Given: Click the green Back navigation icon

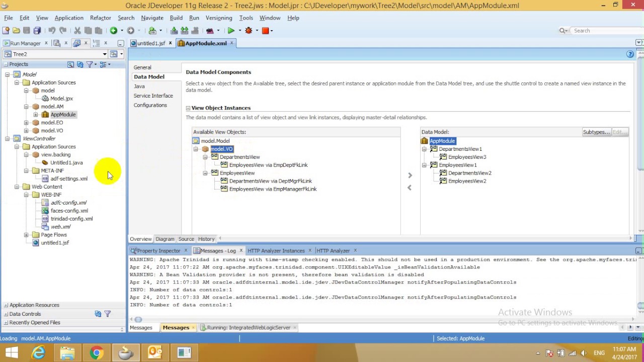Looking at the screenshot, I should 114,31.
